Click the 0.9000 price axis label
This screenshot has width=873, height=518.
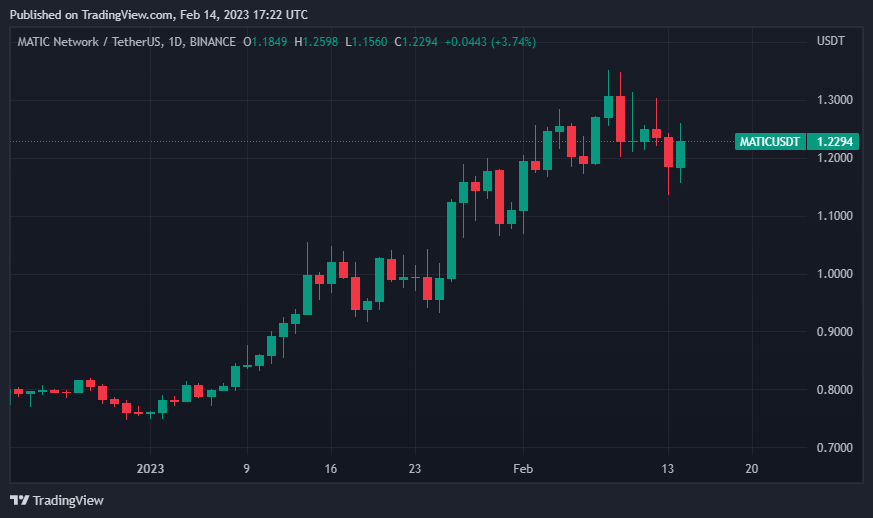[x=835, y=331]
